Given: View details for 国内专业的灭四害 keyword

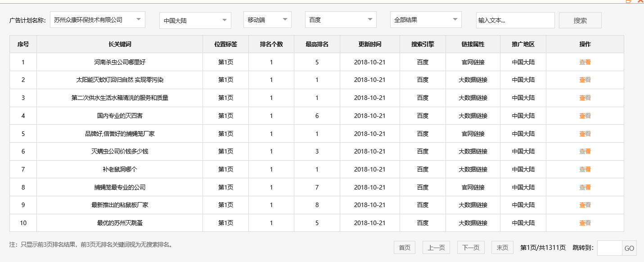Looking at the screenshot, I should click(x=585, y=116).
